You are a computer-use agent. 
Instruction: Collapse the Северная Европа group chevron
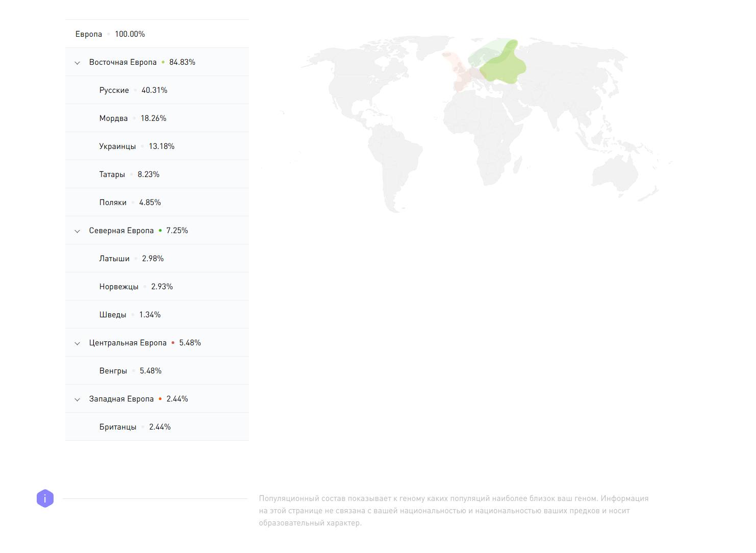[x=78, y=231]
